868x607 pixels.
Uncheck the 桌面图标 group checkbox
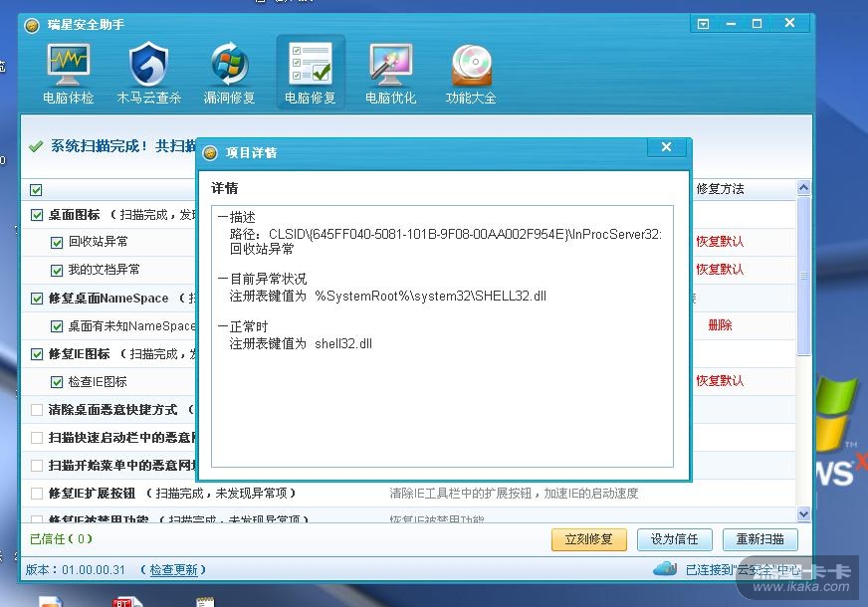(x=37, y=215)
